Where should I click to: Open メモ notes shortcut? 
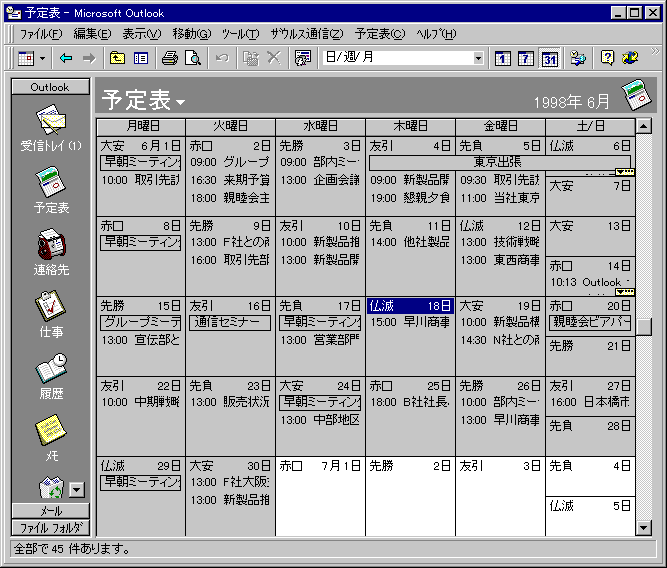click(51, 439)
